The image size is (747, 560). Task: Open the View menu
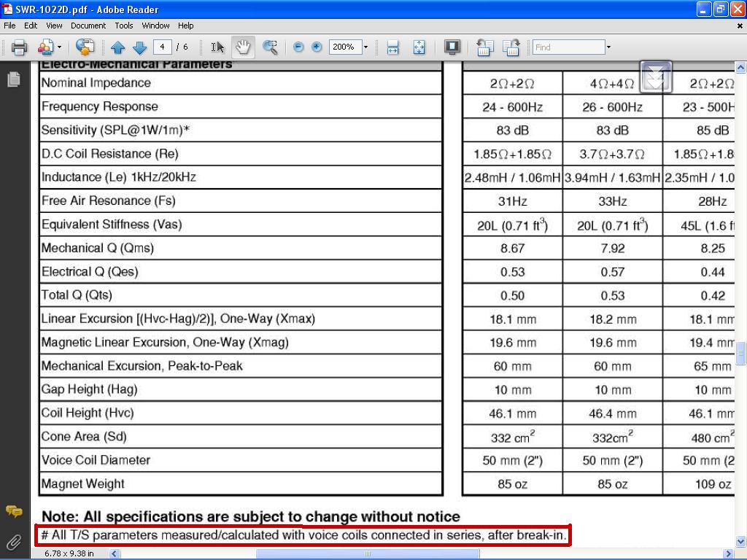point(54,26)
